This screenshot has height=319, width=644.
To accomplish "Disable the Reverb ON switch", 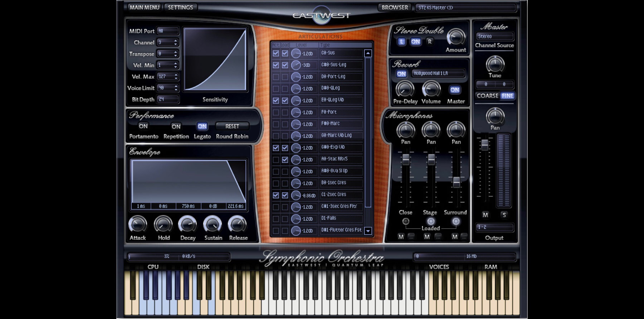I will click(401, 74).
